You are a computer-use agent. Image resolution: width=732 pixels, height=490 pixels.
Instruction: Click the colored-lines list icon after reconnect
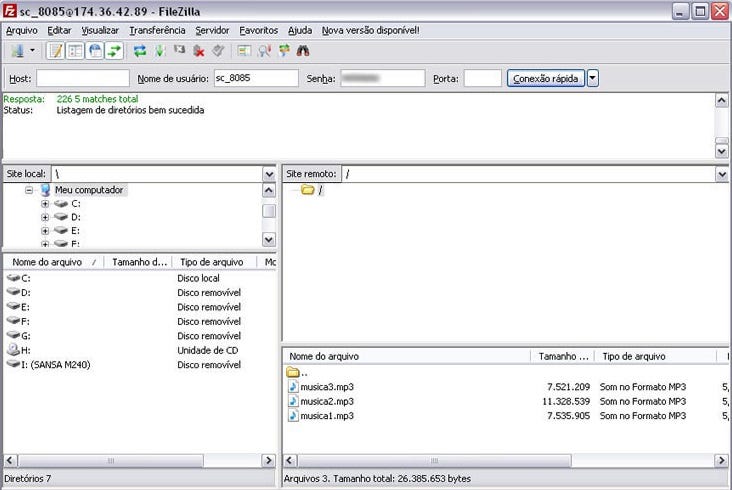pyautogui.click(x=244, y=50)
